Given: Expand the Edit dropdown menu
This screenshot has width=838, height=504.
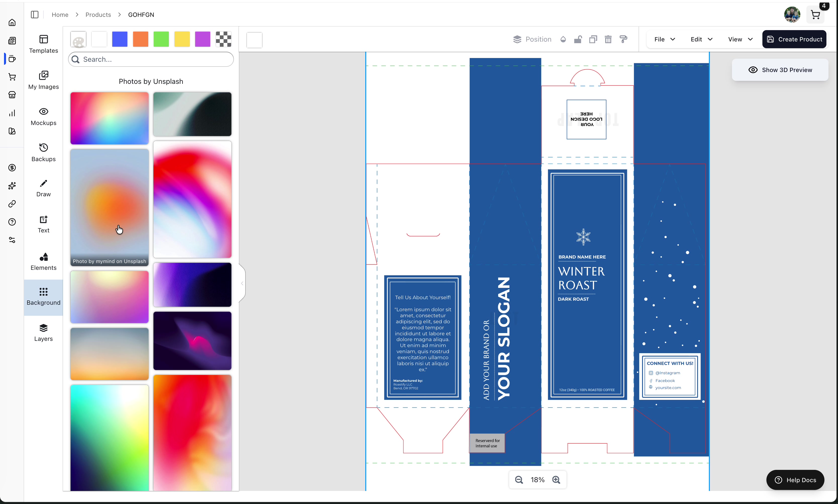Looking at the screenshot, I should point(701,39).
